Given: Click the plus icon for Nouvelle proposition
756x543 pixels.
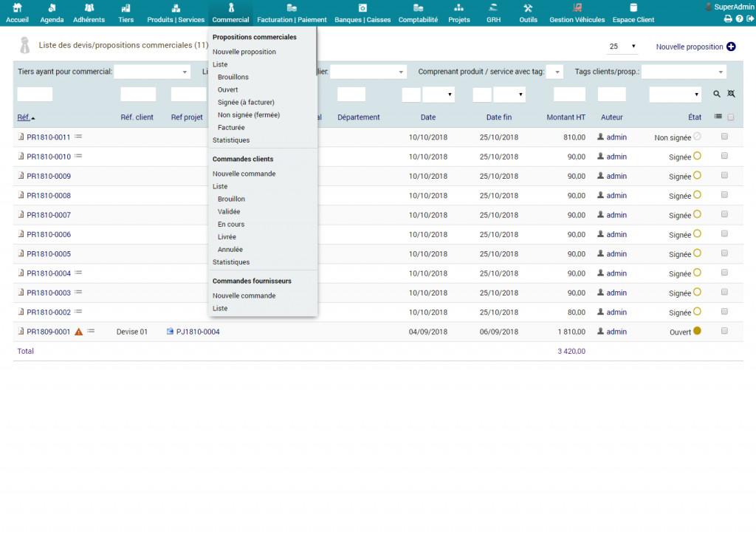Looking at the screenshot, I should 731,47.
